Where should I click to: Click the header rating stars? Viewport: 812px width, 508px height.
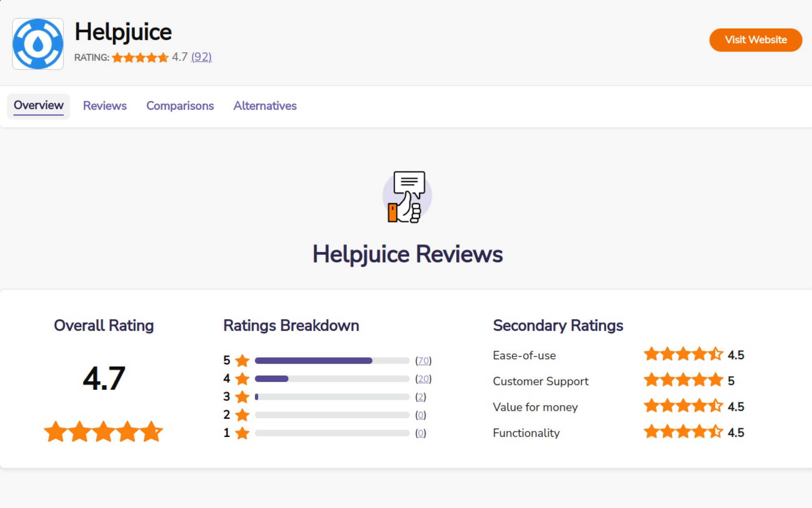click(x=140, y=58)
